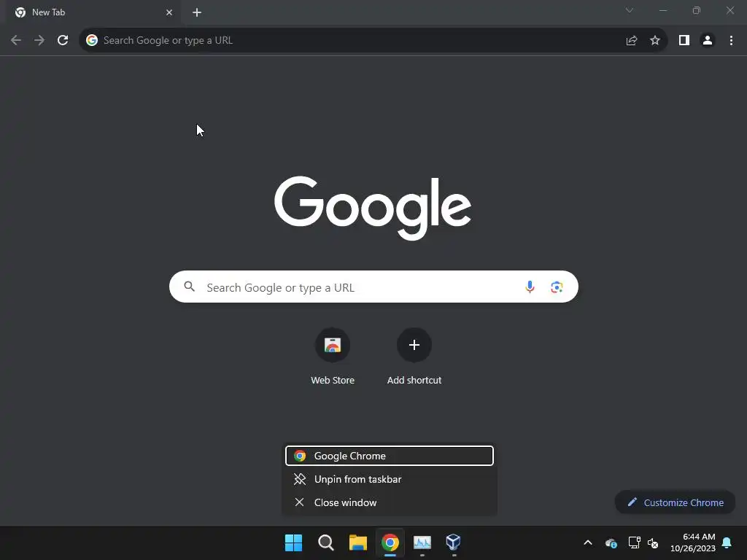The height and width of the screenshot is (560, 747).
Task: Click the Chrome taskbar icon
Action: pyautogui.click(x=390, y=542)
